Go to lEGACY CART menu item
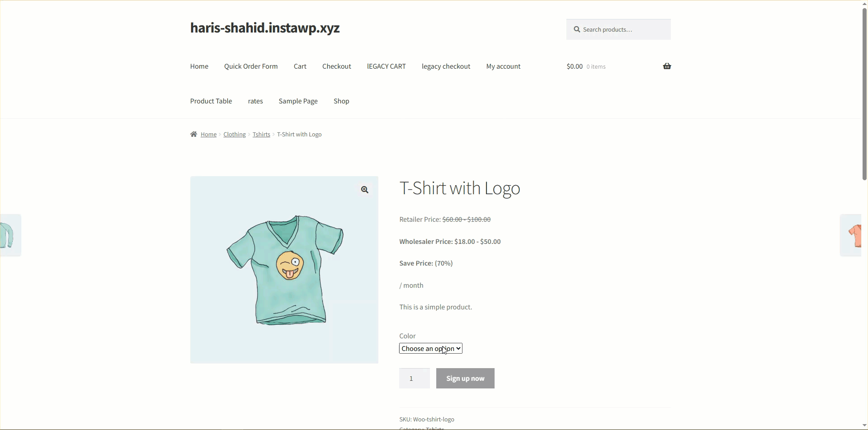The image size is (868, 430). pos(387,66)
